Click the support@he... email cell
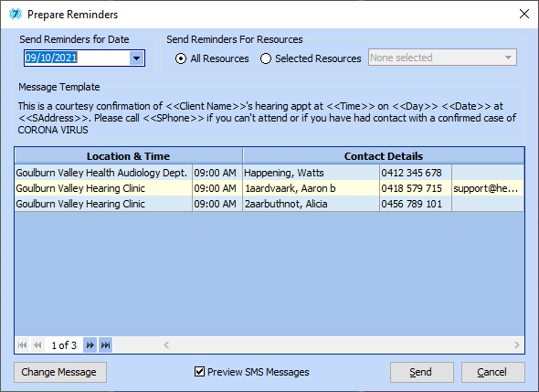 [x=488, y=188]
